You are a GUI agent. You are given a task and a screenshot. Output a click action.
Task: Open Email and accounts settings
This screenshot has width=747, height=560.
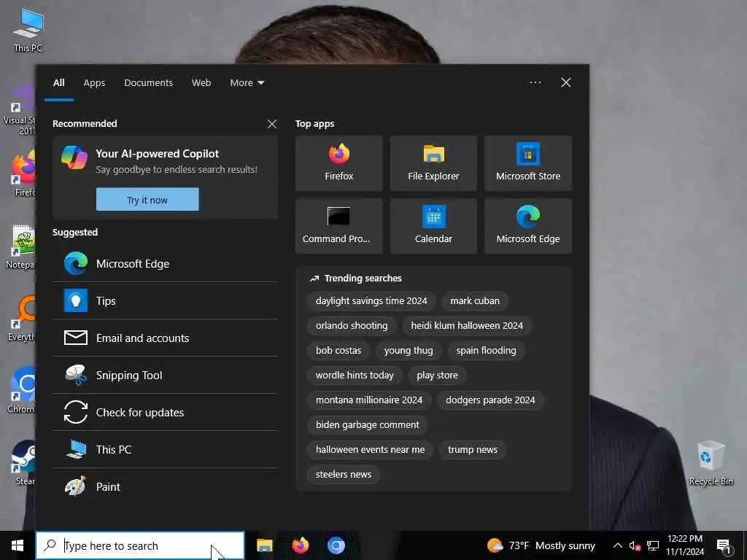166,338
